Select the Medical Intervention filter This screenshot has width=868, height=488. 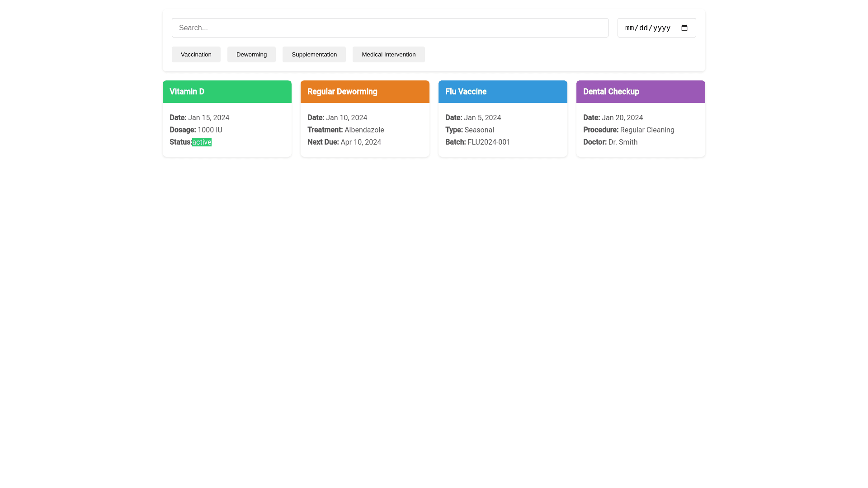point(388,55)
